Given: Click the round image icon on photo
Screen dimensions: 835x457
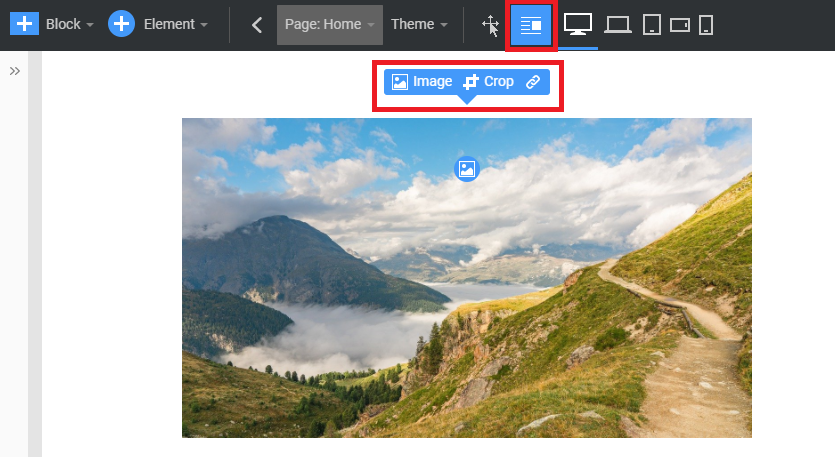Looking at the screenshot, I should tap(467, 169).
